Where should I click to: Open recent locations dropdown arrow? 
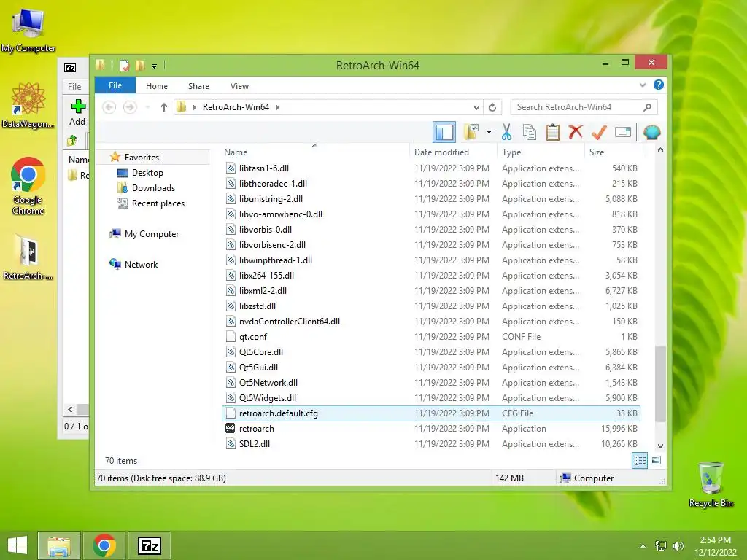[147, 107]
